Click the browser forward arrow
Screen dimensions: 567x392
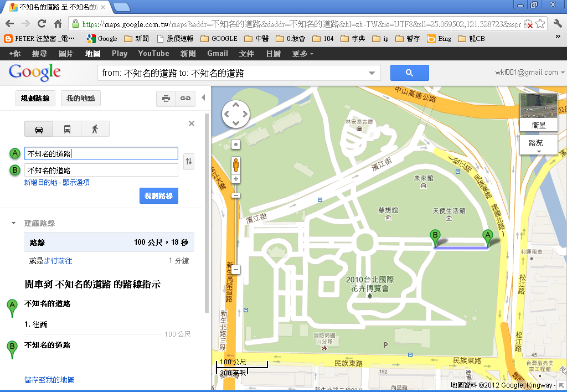[x=25, y=24]
